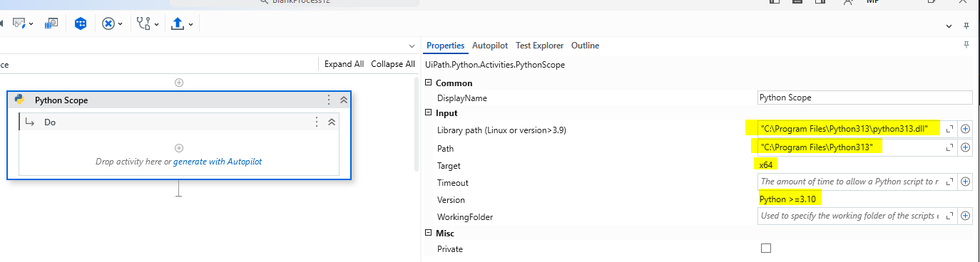Open the Table Extraction tool
This screenshot has width=980, height=262.
(51, 23)
